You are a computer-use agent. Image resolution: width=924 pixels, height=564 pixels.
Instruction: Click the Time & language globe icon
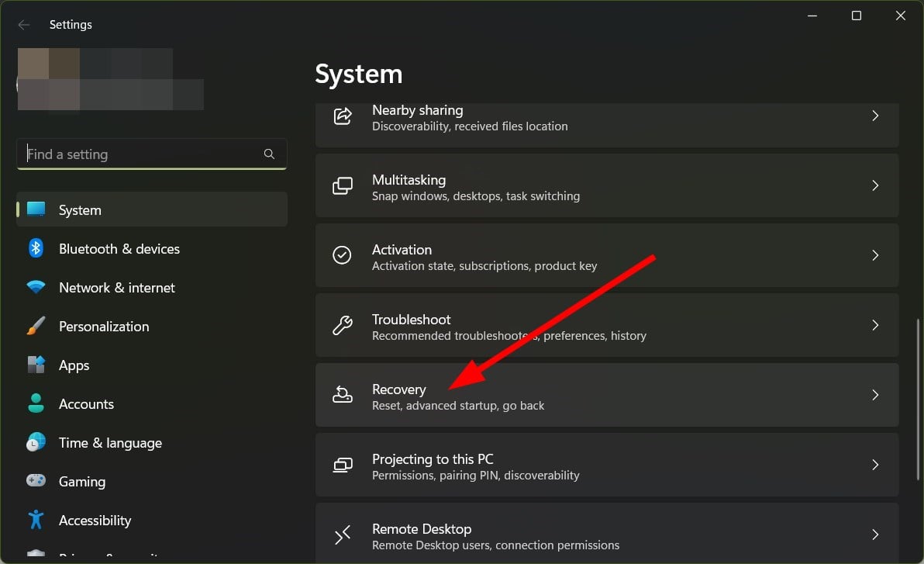pos(36,443)
